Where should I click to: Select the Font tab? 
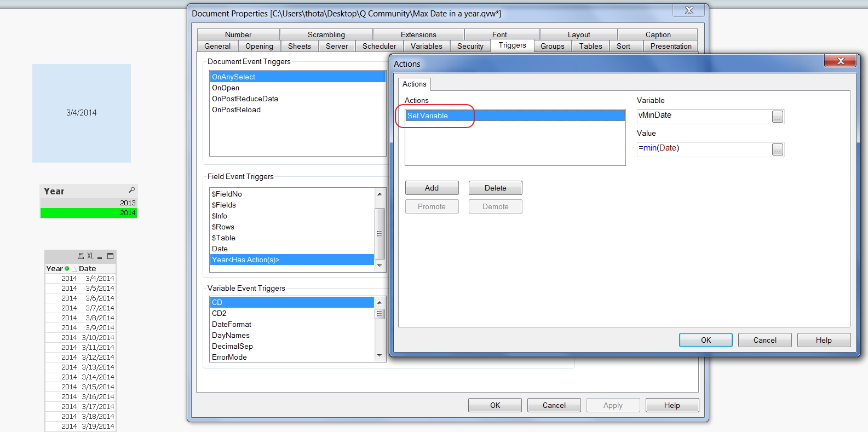pos(499,34)
